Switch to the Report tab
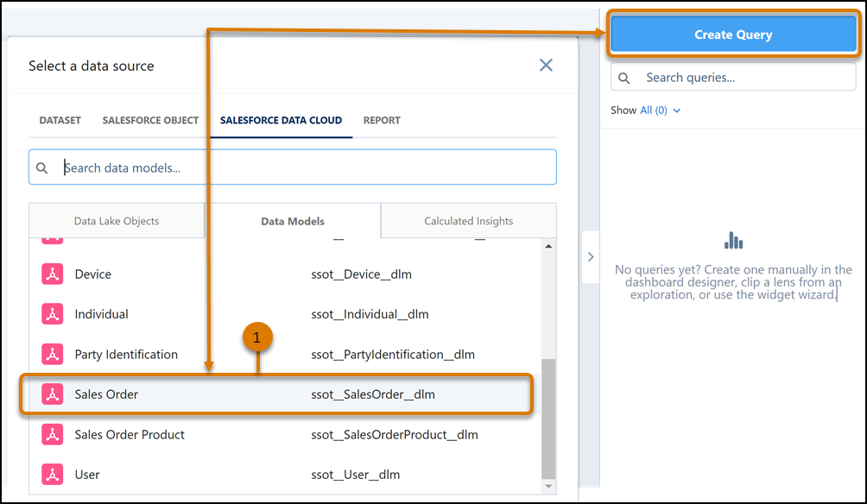The width and height of the screenshot is (867, 504). (382, 120)
